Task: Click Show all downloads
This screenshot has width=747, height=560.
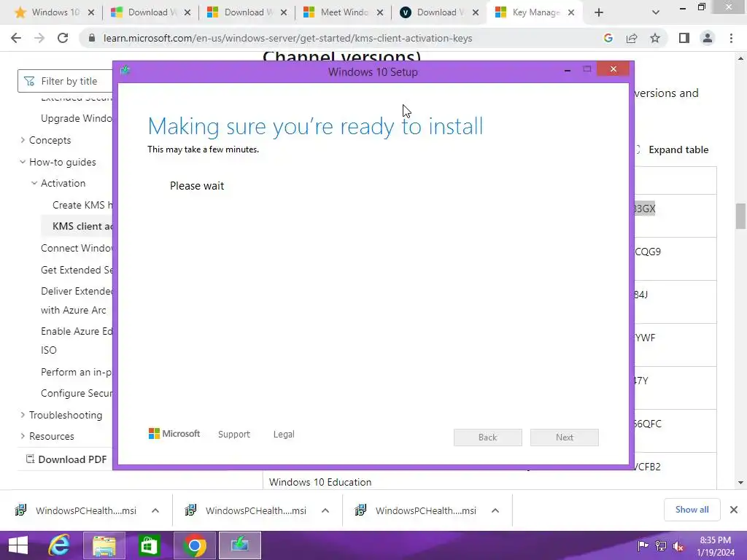Action: (692, 510)
